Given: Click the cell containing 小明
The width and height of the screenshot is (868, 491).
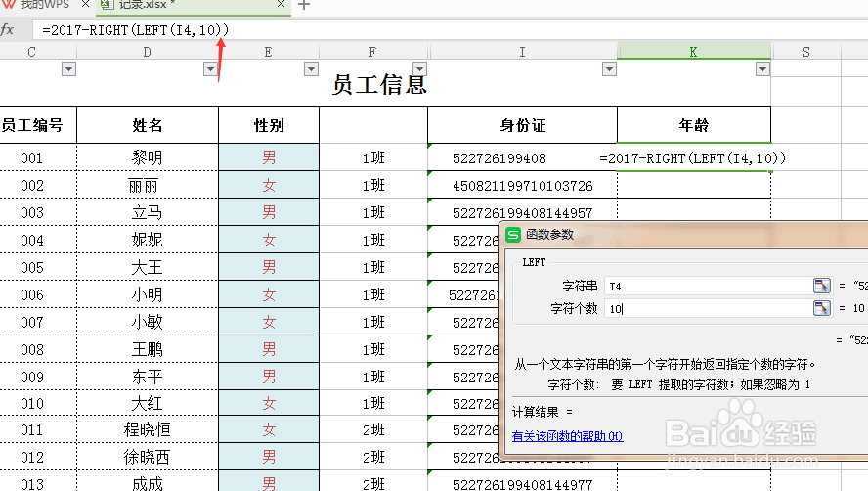Looking at the screenshot, I should [x=148, y=294].
